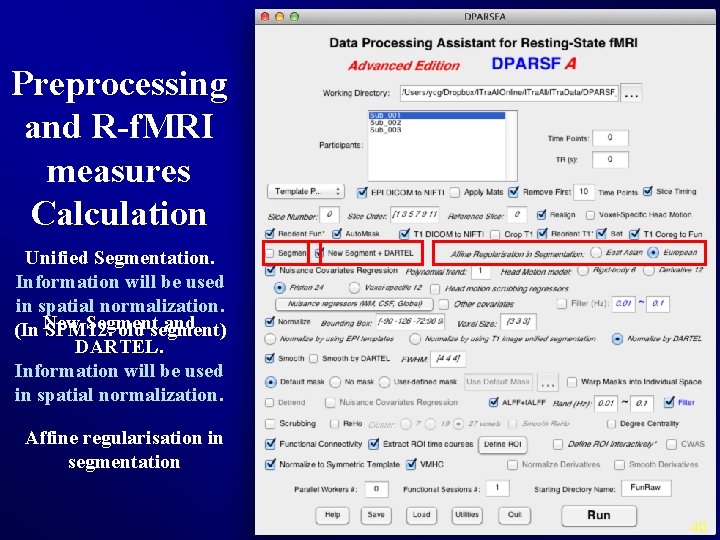
Task: Toggle Normalize to Symmetric Template checkbox
Action: point(270,464)
